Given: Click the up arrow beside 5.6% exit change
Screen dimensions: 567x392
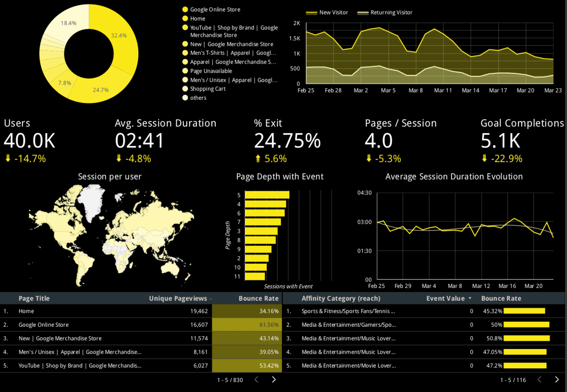Looking at the screenshot, I should (258, 158).
